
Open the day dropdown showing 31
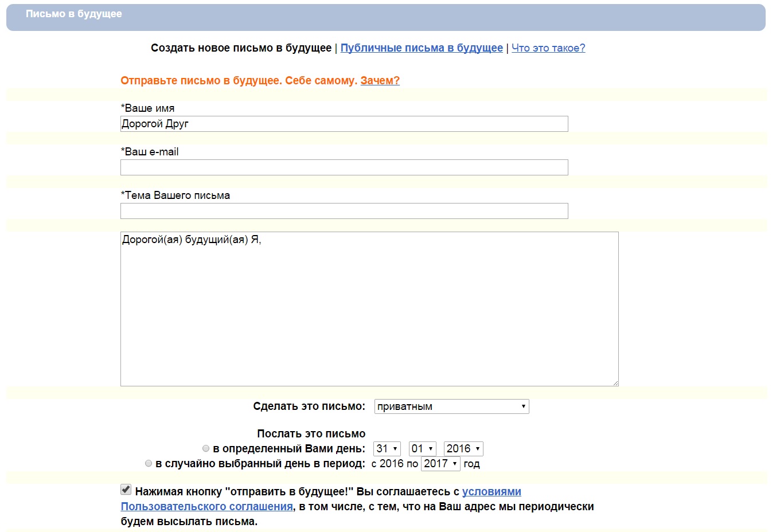(387, 449)
